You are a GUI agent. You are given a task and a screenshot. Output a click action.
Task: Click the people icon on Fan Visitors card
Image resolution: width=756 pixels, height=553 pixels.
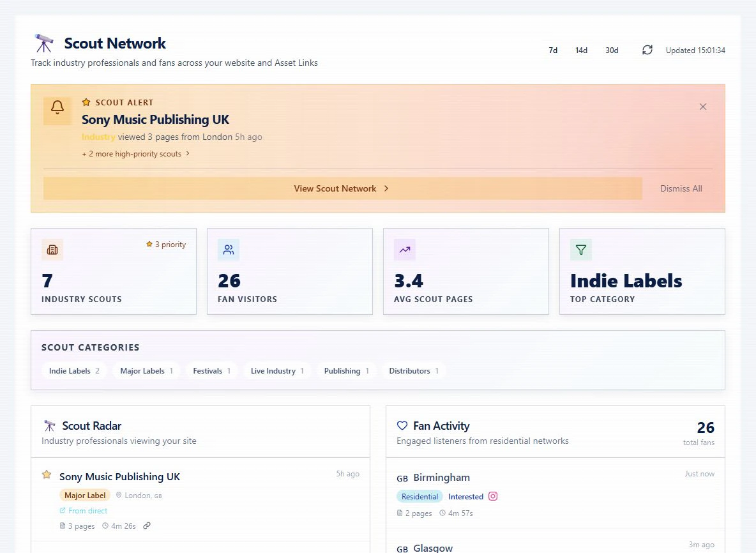(x=229, y=250)
